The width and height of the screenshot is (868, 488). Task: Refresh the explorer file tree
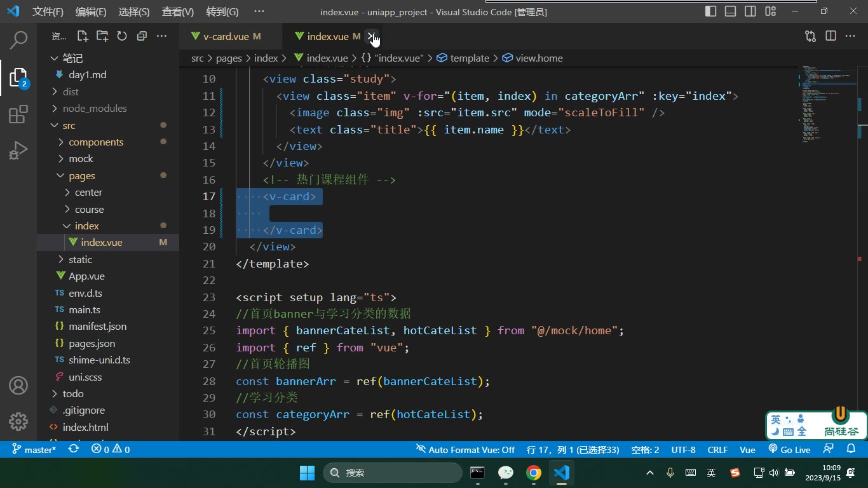pos(122,36)
